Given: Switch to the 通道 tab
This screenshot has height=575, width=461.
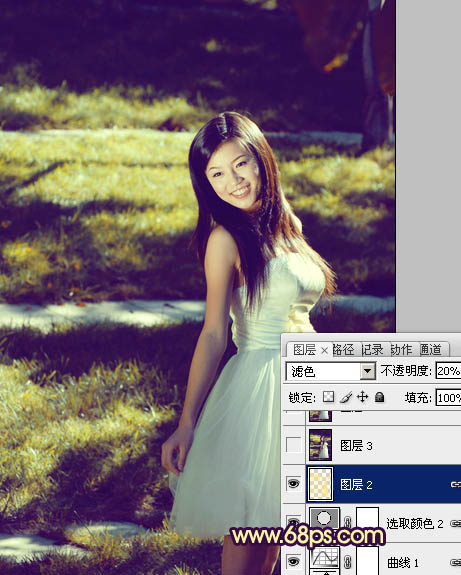Looking at the screenshot, I should tap(431, 350).
